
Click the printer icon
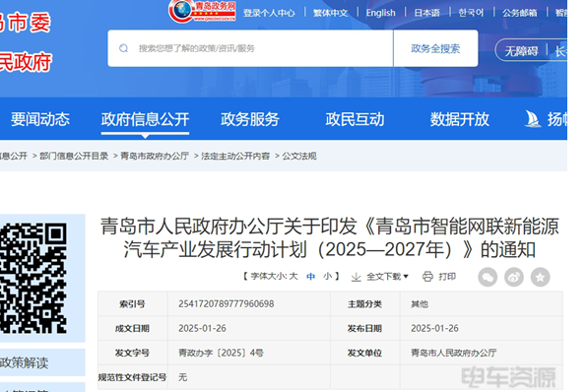tap(427, 277)
